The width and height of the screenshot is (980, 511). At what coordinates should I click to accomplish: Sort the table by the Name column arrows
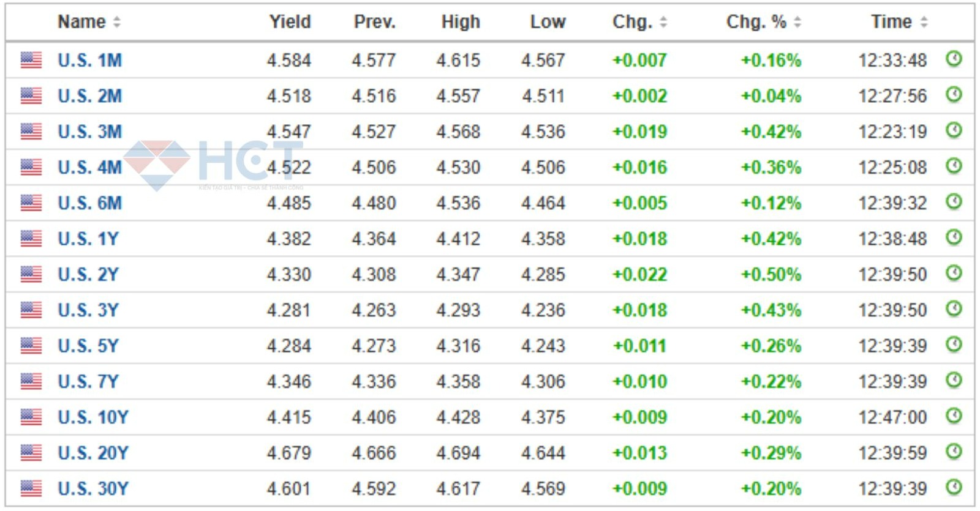[116, 23]
